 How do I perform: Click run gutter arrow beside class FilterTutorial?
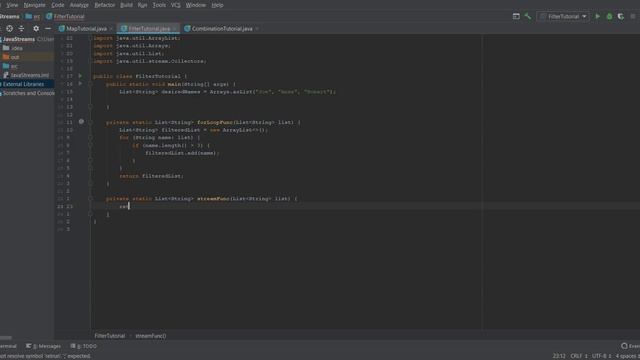(80, 76)
